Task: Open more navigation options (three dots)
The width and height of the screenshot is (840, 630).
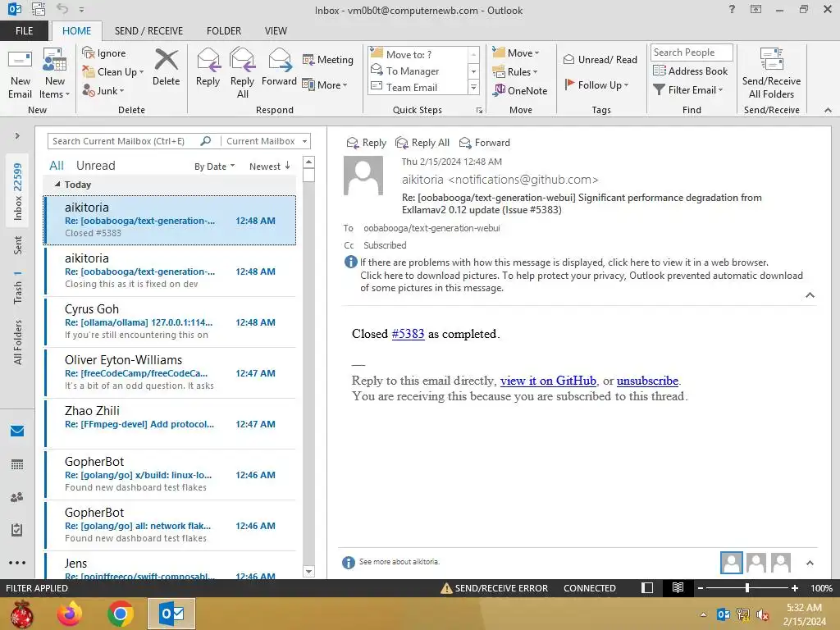Action: coord(17,563)
